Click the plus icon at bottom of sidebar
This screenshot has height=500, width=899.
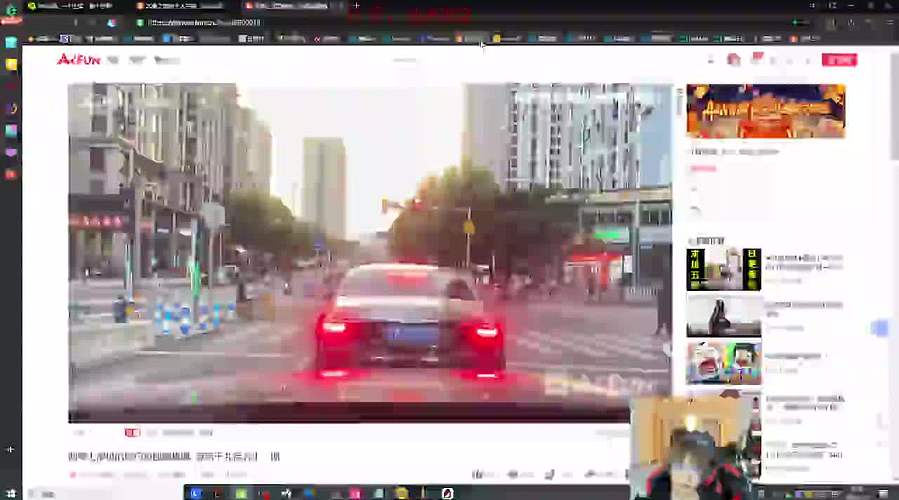[11, 449]
